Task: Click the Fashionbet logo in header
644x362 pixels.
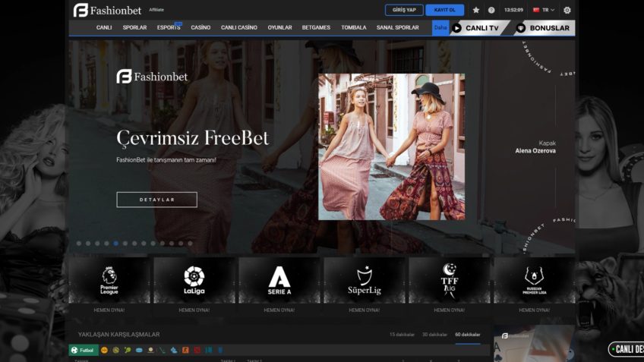Action: click(106, 10)
